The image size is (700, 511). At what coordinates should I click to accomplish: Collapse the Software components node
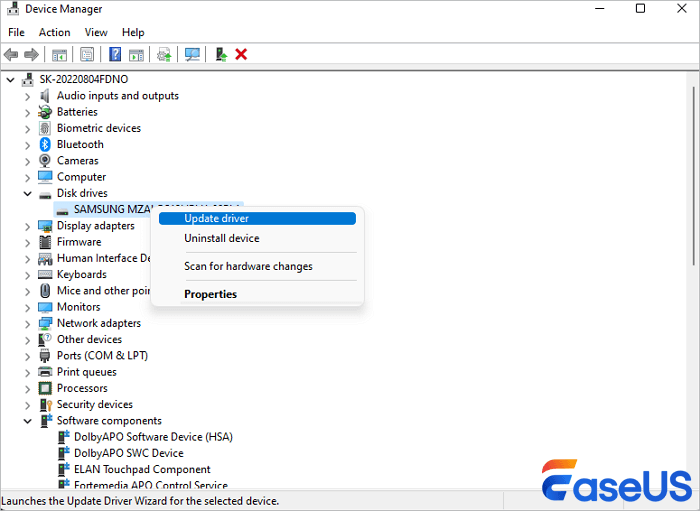coord(28,421)
